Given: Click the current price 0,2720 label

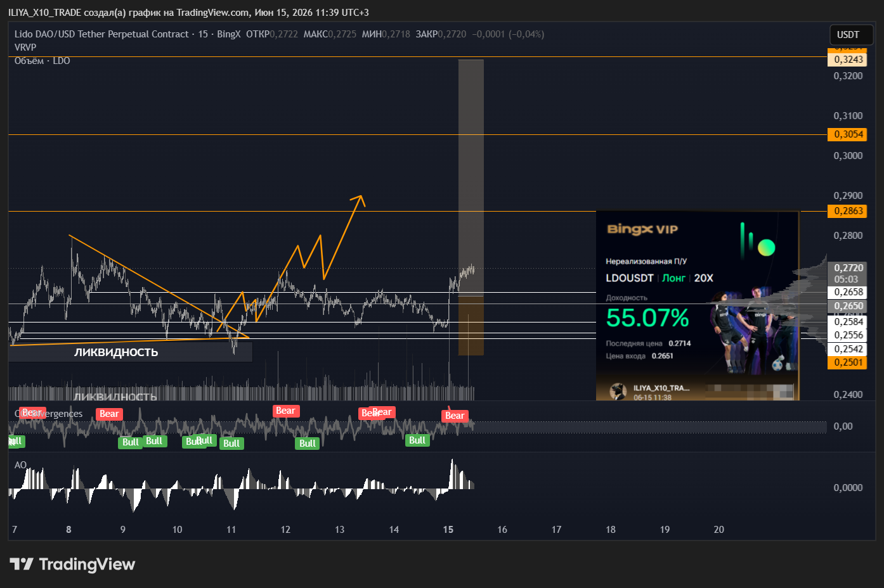Looking at the screenshot, I should 848,268.
